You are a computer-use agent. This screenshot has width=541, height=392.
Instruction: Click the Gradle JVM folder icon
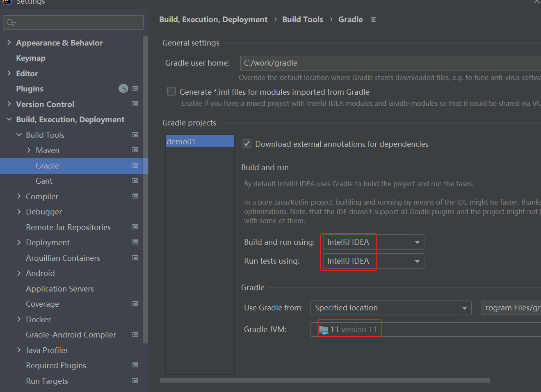(x=324, y=330)
